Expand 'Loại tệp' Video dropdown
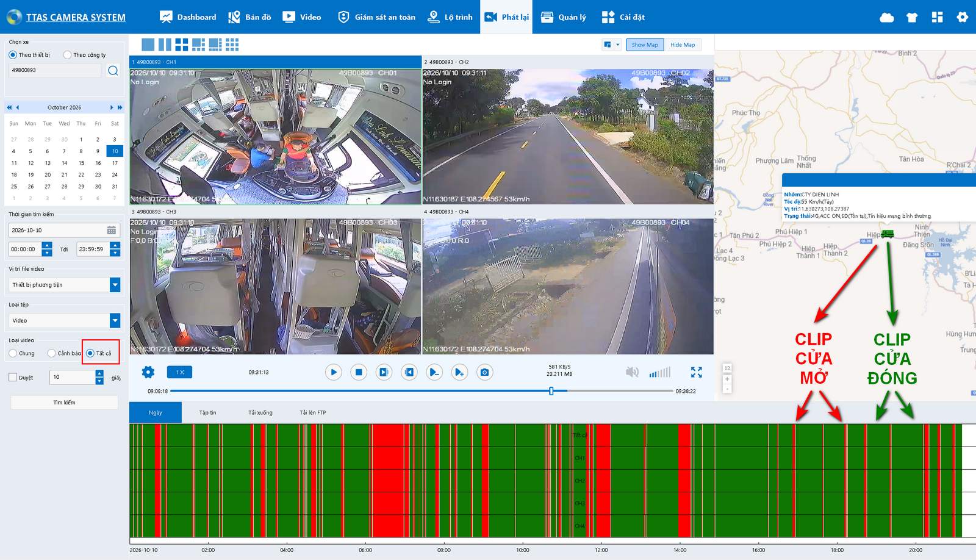Screen dimensions: 976x560 pyautogui.click(x=115, y=320)
